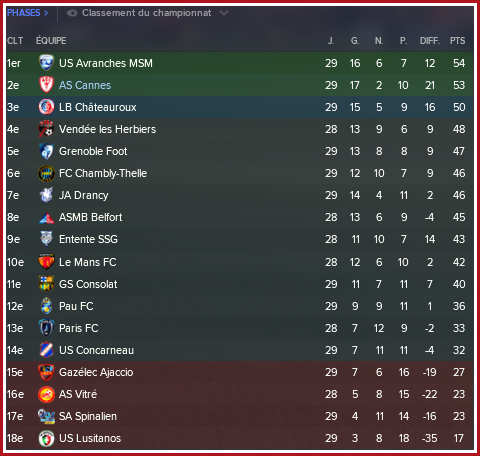Open the Vendée les Herbiers team name
480x456 pixels.
click(107, 129)
